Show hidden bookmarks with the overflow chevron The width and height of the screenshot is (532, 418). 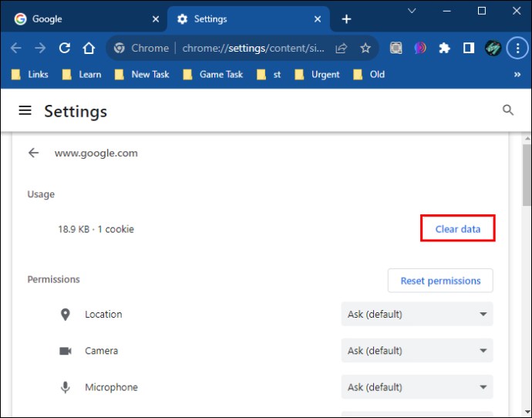(x=517, y=74)
